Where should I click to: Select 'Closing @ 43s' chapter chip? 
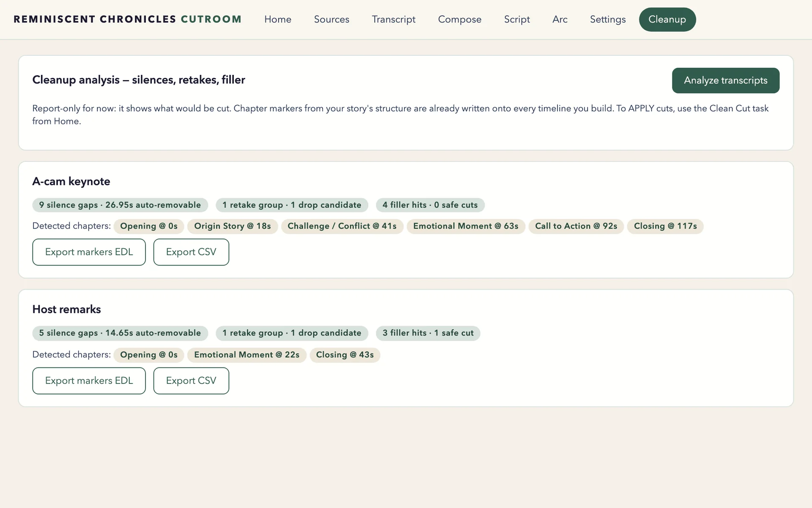[345, 355]
